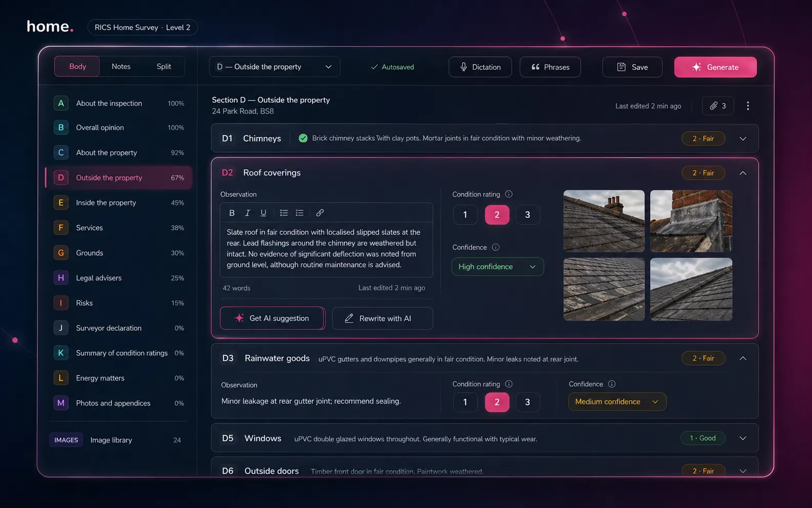Viewport: 812px width, 508px height.
Task: Click the info icon beside Roof coverings Confidence
Action: click(496, 247)
